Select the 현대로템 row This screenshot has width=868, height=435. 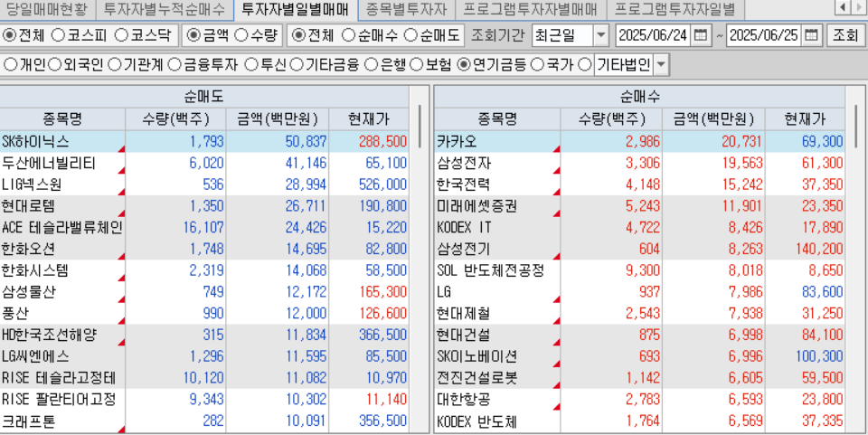(204, 206)
